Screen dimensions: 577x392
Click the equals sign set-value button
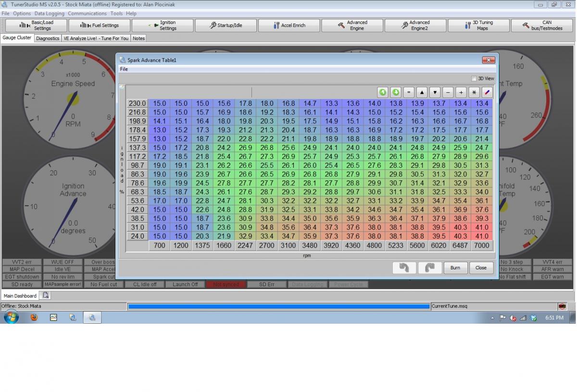(409, 92)
